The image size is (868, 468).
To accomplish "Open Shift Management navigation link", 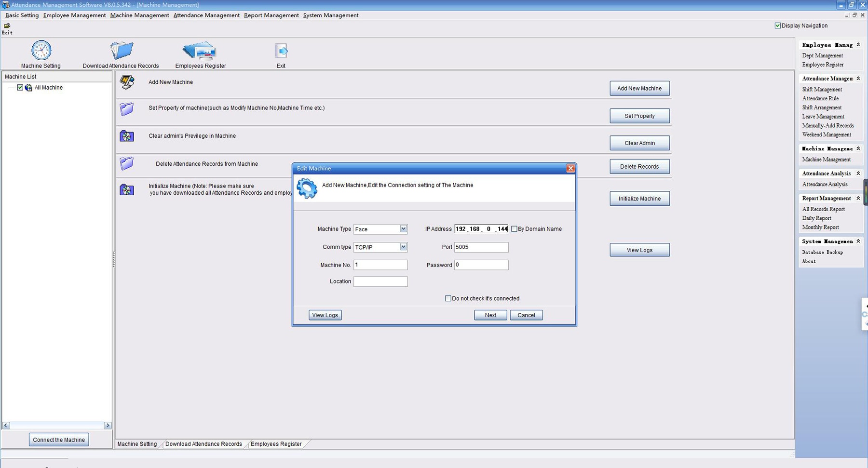I will 822,89.
